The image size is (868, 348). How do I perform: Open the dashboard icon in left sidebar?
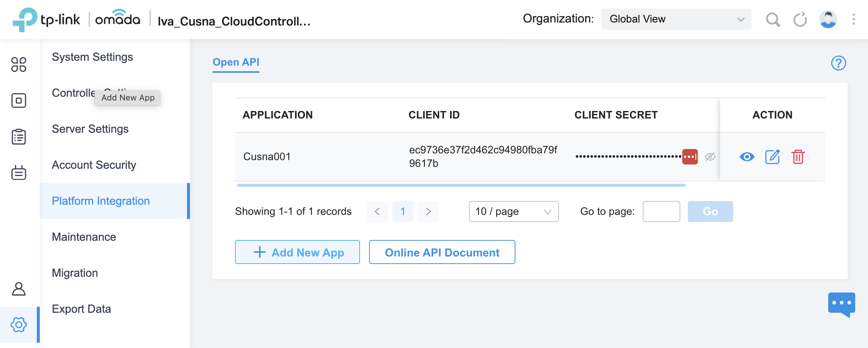(19, 64)
